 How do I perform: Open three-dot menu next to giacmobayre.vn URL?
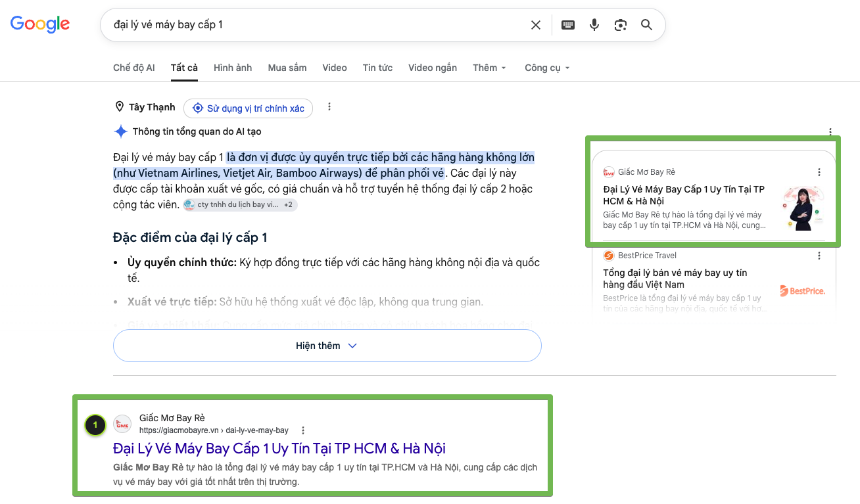(303, 430)
